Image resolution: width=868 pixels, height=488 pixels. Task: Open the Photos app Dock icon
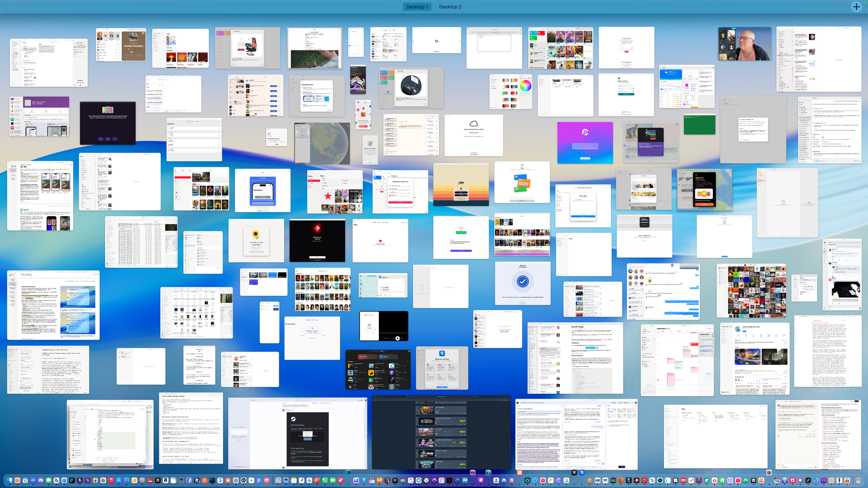click(x=103, y=480)
